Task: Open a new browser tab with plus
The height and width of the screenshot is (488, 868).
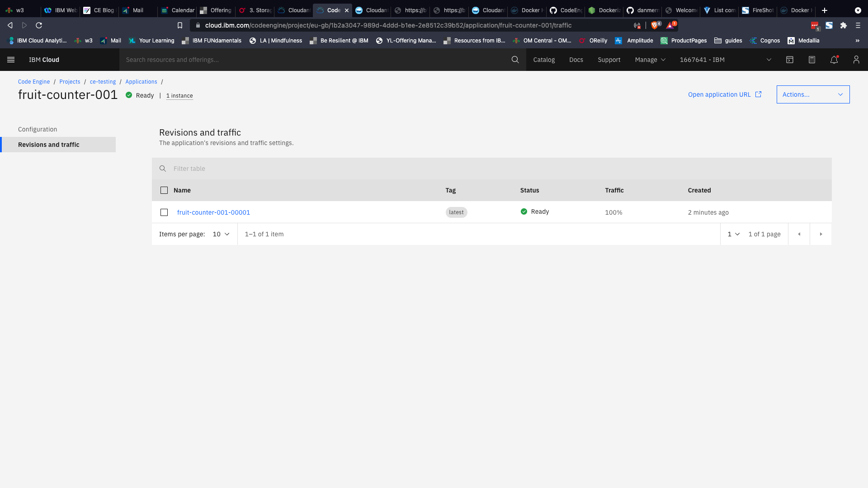Action: pyautogui.click(x=825, y=10)
